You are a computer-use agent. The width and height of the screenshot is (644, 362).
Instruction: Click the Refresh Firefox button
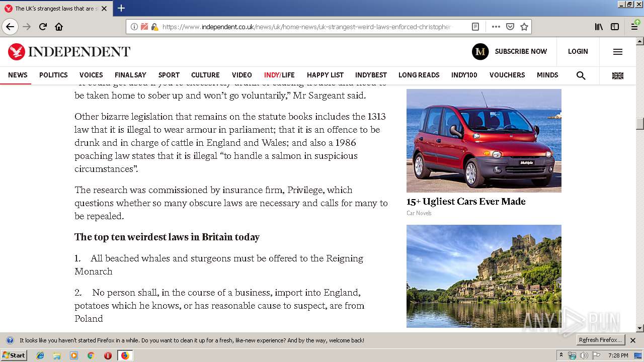(x=600, y=340)
